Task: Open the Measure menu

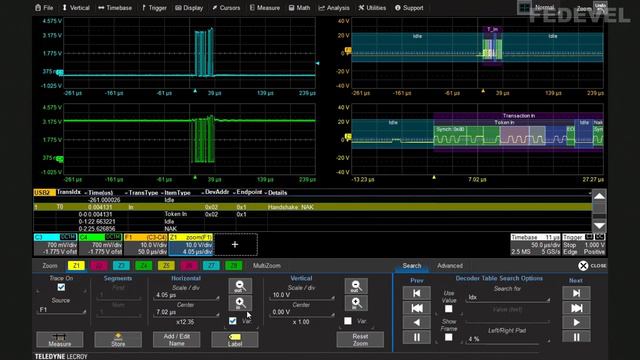Action: point(264,7)
